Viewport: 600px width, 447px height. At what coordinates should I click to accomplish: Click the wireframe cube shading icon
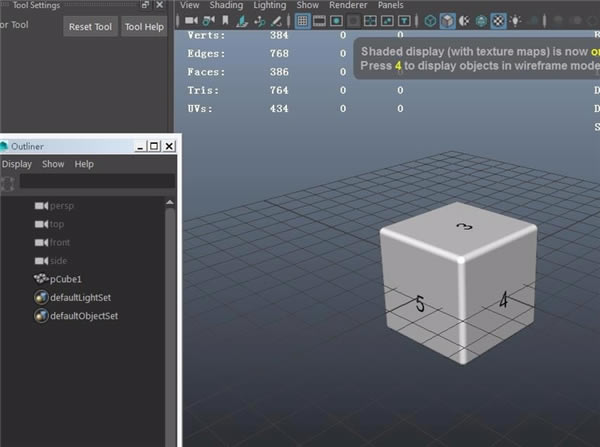tap(428, 21)
